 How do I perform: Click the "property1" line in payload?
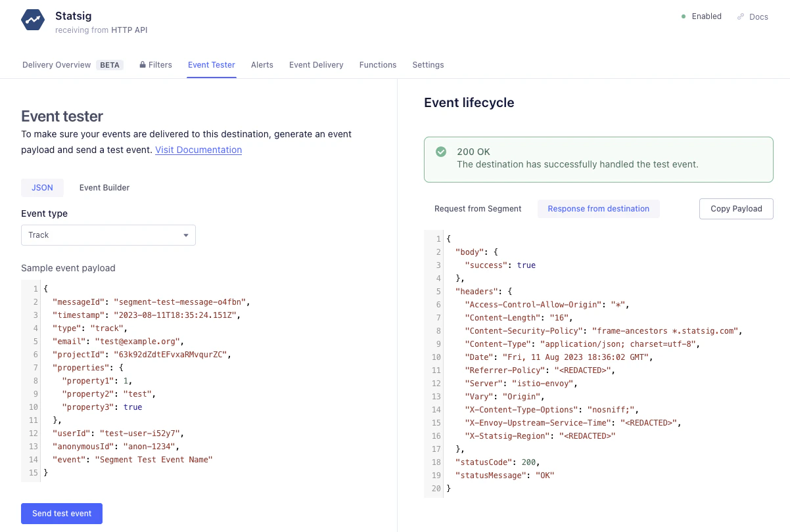[97, 381]
